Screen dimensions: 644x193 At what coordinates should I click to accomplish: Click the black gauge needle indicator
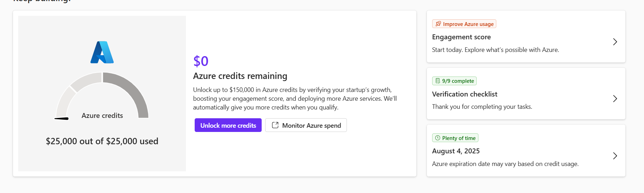pos(61,119)
